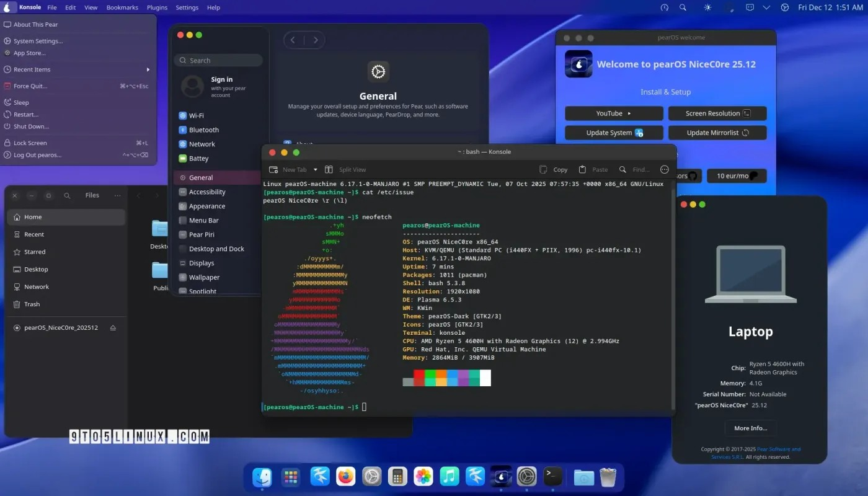This screenshot has height=496, width=868.
Task: Eject the pearOS_NiceC0re_202512 volume in Files
Action: coord(113,328)
